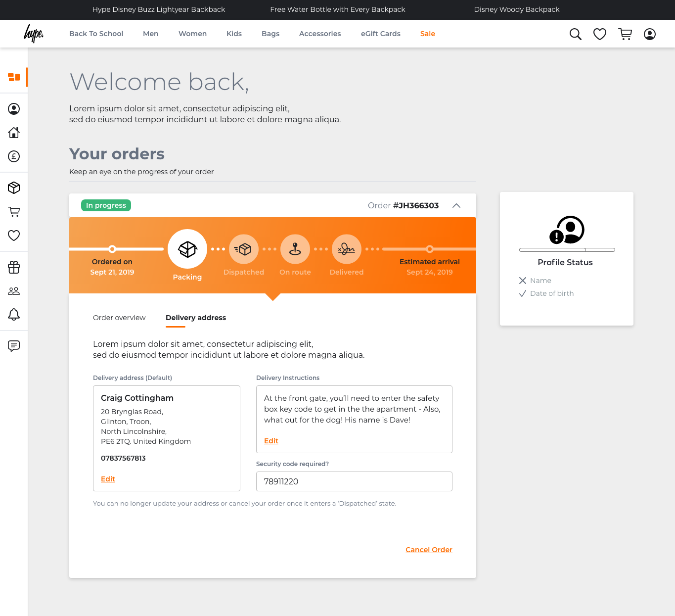This screenshot has height=616, width=675.
Task: Select the Dispatched step icon
Action: coord(244,249)
